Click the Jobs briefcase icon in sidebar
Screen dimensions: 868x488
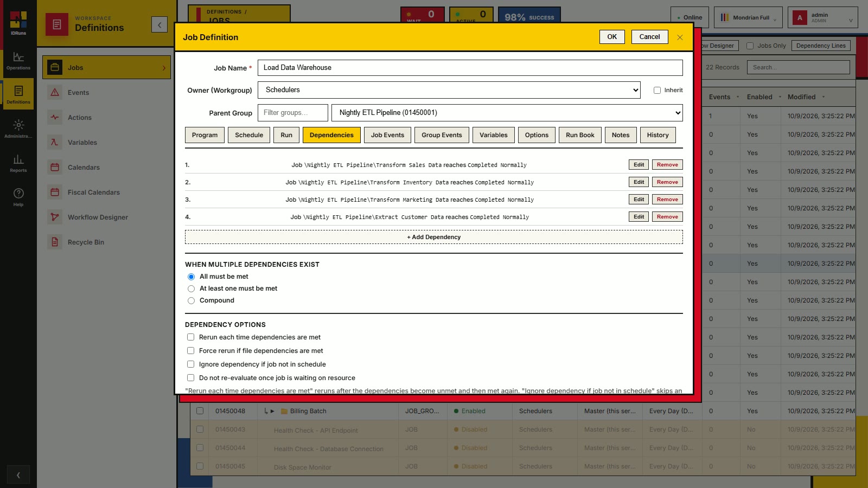(55, 68)
